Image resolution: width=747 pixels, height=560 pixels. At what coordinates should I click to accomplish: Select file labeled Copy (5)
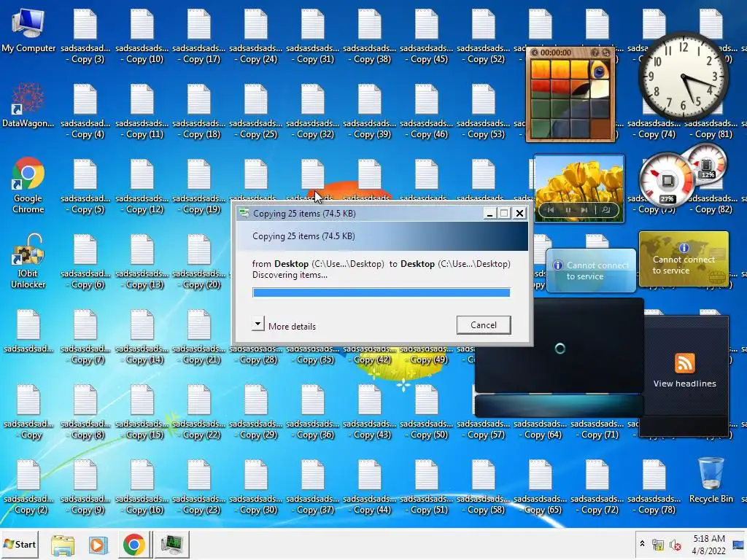click(85, 187)
